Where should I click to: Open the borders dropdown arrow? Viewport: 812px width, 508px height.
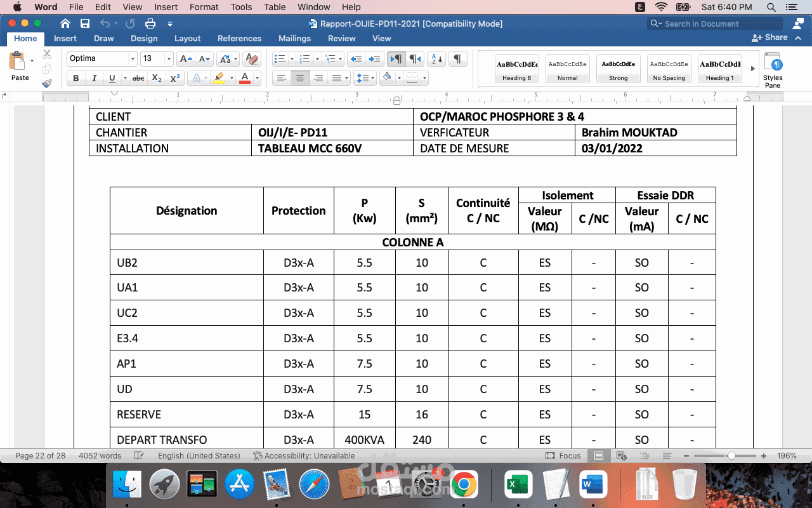click(x=424, y=78)
